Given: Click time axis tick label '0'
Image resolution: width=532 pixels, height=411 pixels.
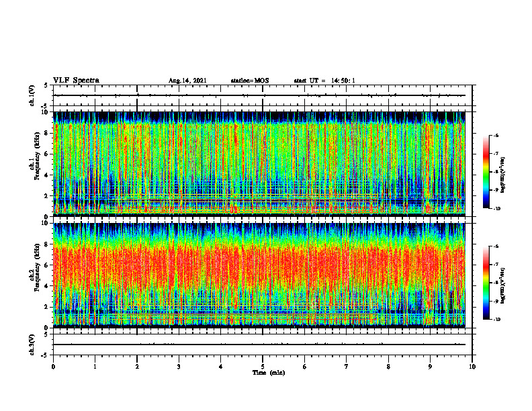Looking at the screenshot, I should click(x=53, y=367).
